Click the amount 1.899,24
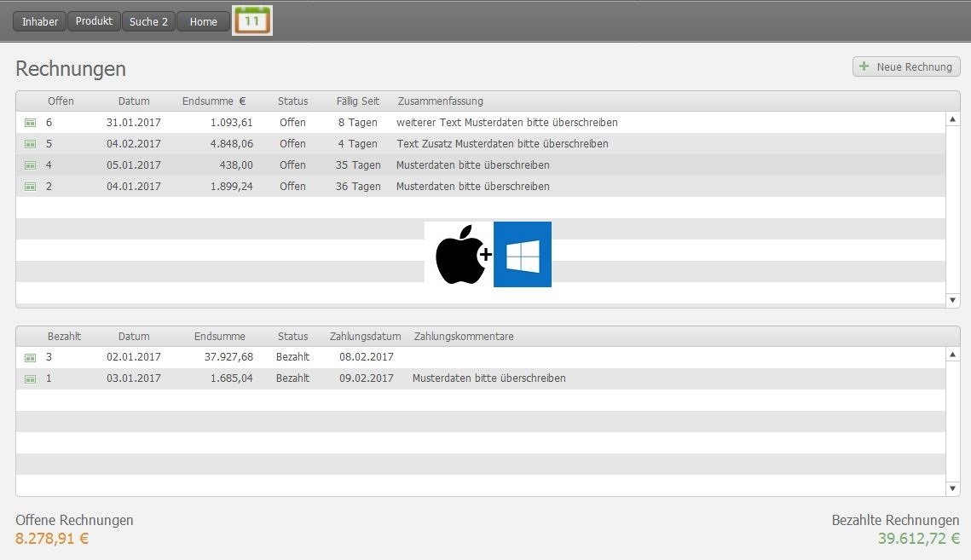Viewport: 971px width, 560px height. pyautogui.click(x=232, y=187)
